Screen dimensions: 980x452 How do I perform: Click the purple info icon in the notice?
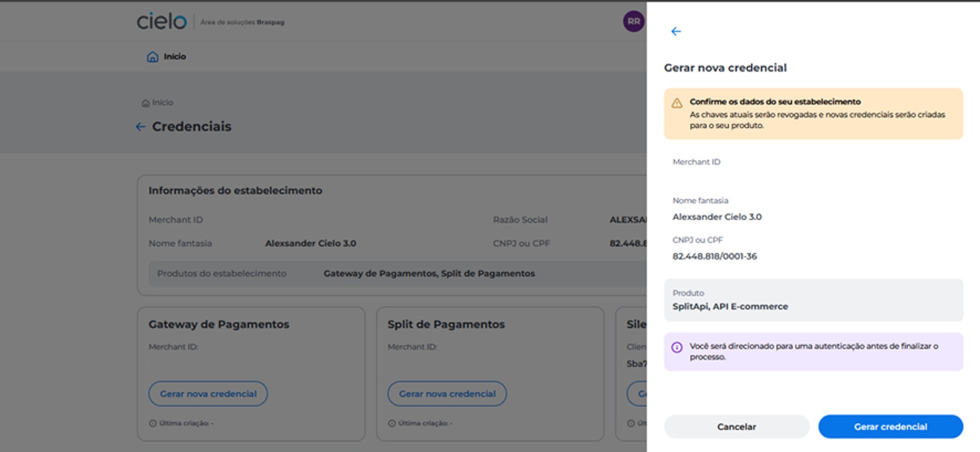pyautogui.click(x=677, y=347)
